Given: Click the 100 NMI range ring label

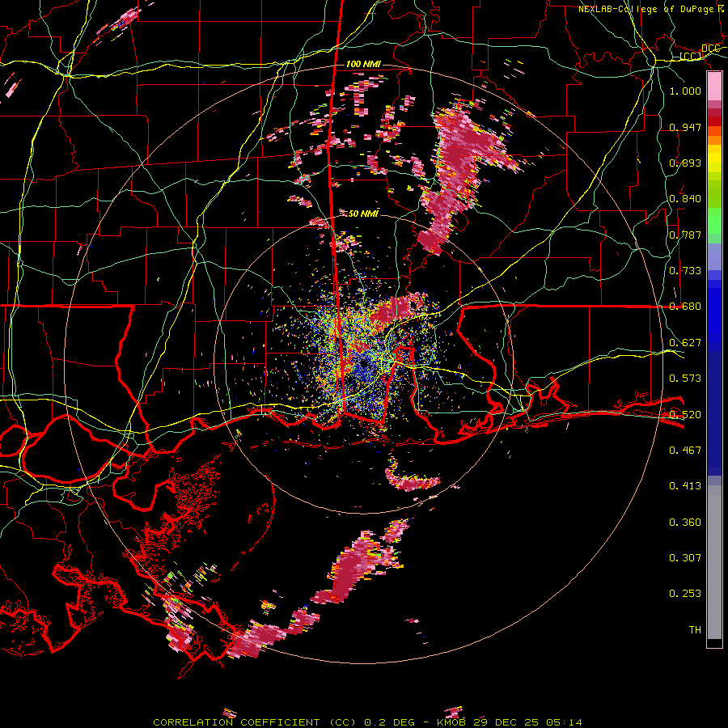Looking at the screenshot, I should click(363, 64).
